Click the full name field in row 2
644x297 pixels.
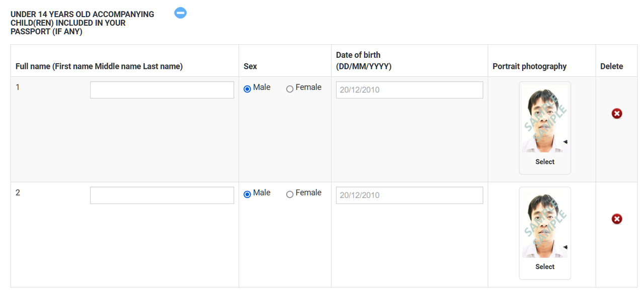pos(162,195)
